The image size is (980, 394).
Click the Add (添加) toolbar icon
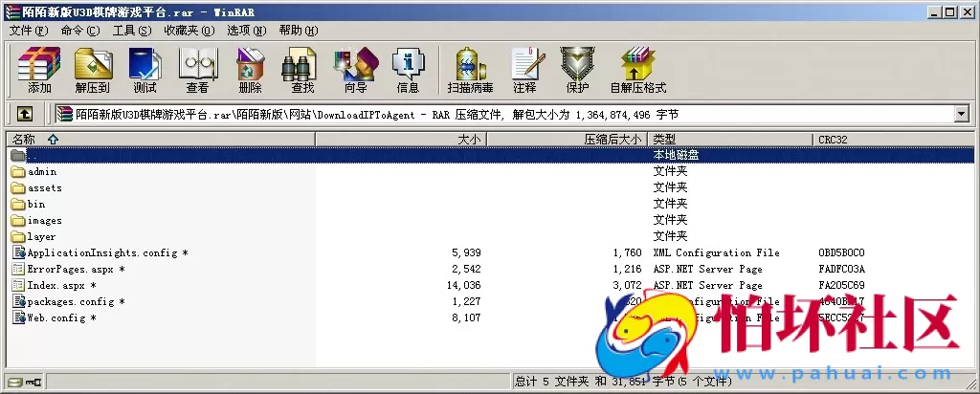(39, 69)
